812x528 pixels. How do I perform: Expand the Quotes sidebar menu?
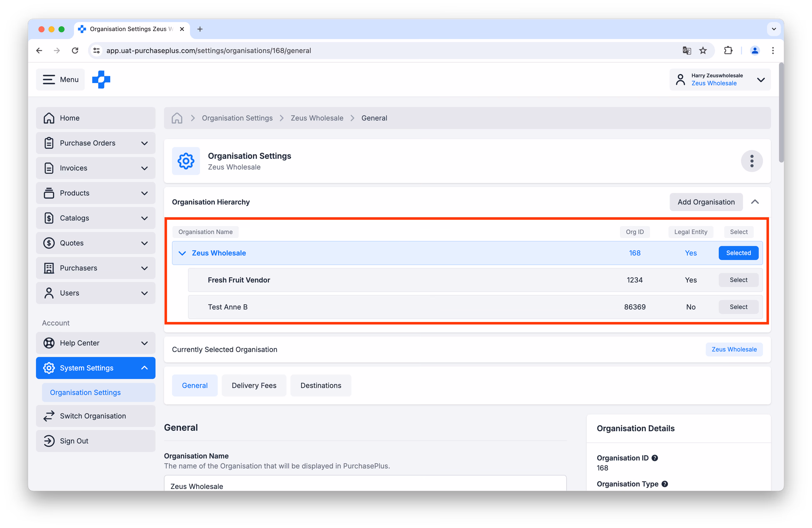(x=96, y=243)
